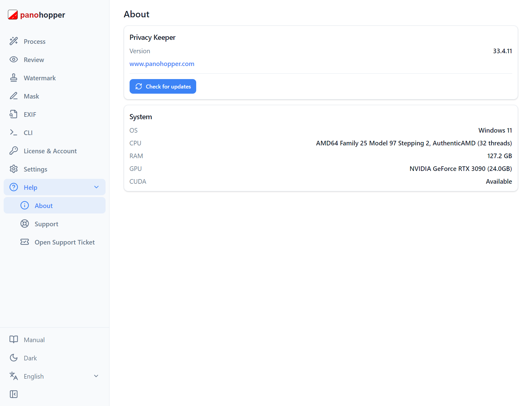Click the Support lifebuoy icon
This screenshot has width=532, height=406.
click(25, 224)
